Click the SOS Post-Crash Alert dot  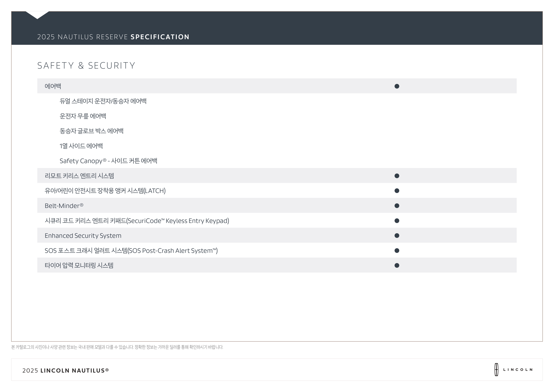tap(397, 251)
